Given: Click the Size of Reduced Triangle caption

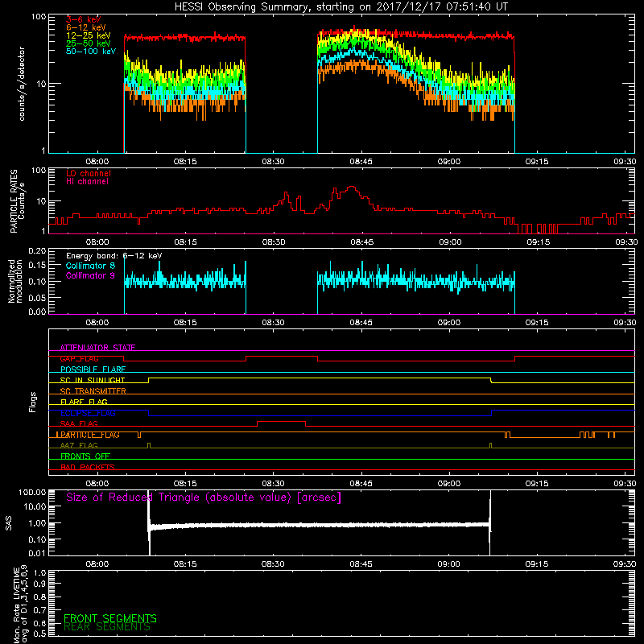Looking at the screenshot, I should [204, 497].
